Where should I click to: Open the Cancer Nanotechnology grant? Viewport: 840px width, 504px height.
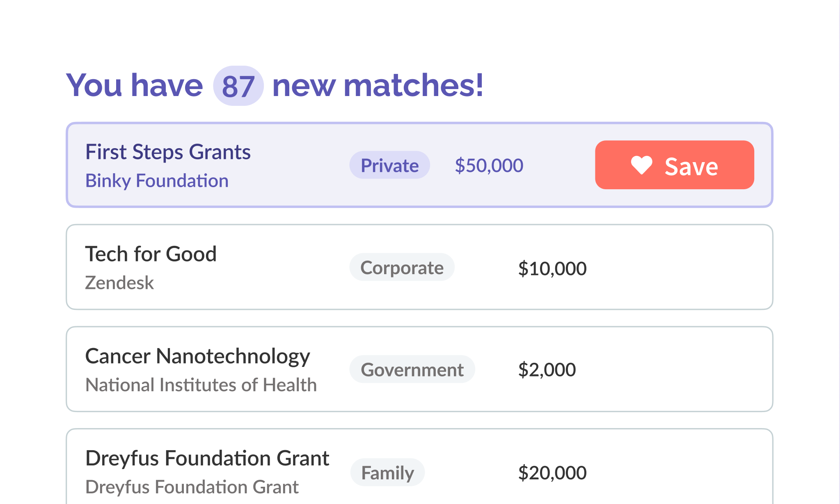[x=198, y=355]
